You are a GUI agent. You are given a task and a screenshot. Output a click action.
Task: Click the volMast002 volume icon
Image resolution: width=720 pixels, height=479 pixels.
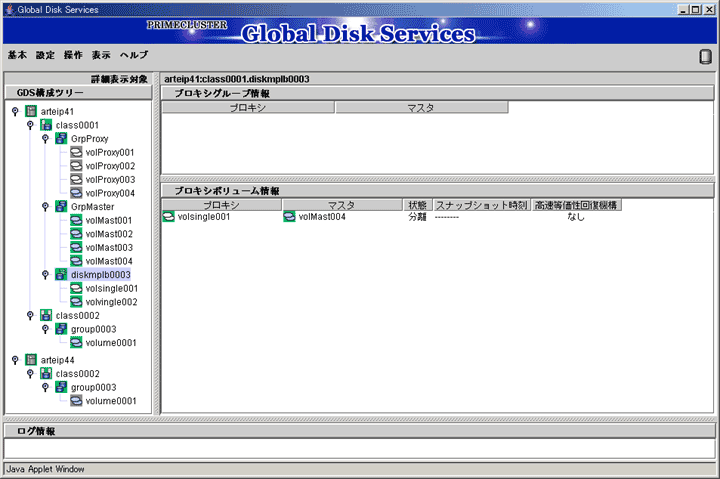(76, 234)
